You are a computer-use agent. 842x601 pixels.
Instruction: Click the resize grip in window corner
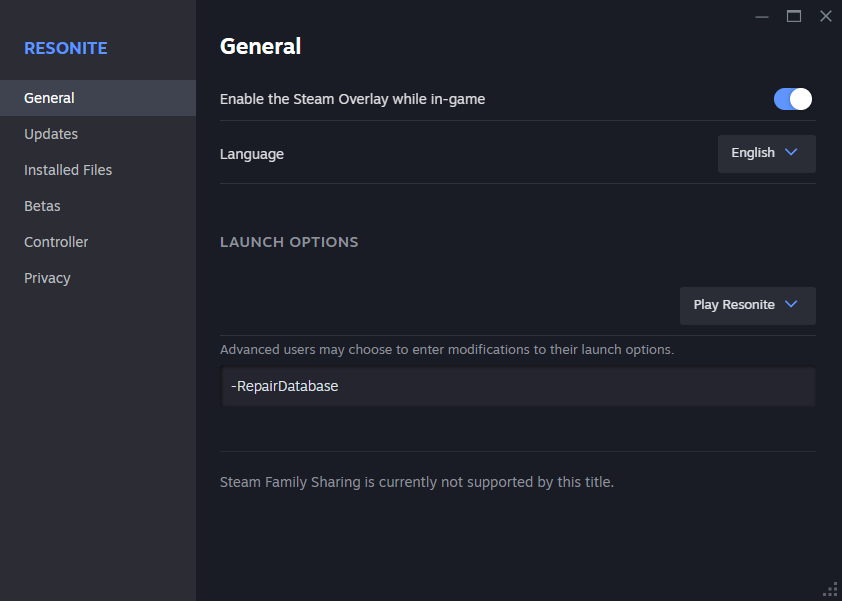(830, 589)
